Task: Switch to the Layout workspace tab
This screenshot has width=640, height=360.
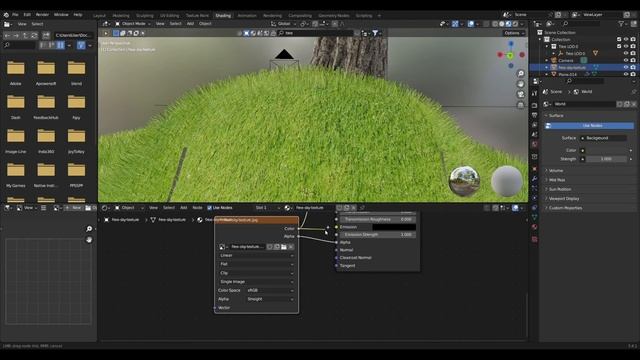Action: pos(99,16)
